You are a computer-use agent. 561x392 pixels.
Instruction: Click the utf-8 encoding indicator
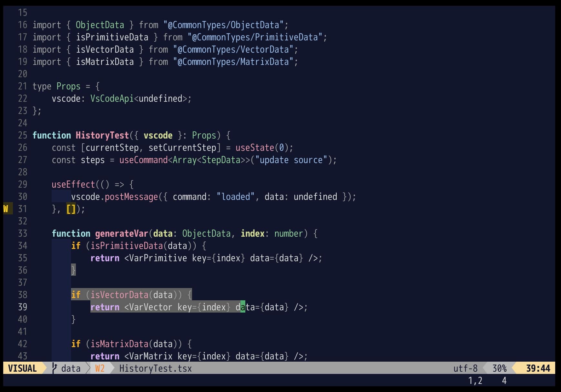point(465,368)
